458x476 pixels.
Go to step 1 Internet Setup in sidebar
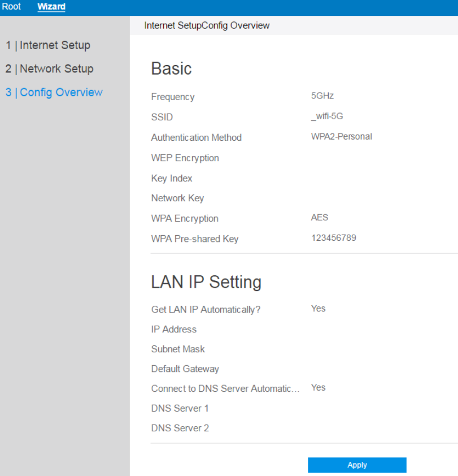pos(48,45)
